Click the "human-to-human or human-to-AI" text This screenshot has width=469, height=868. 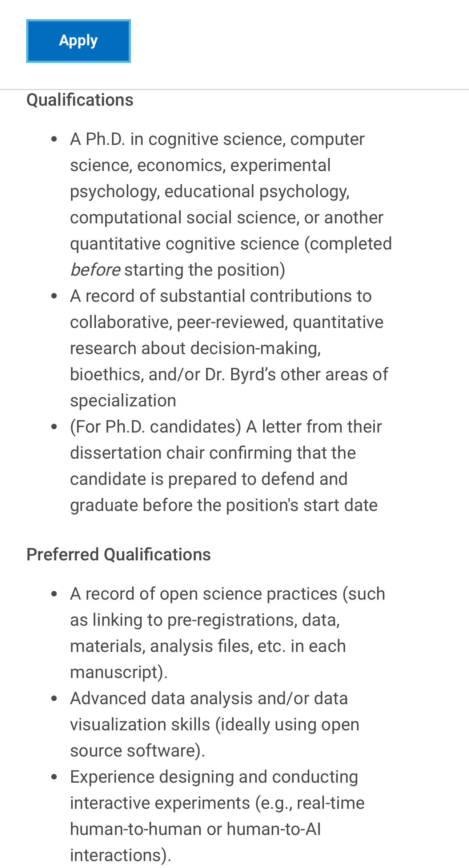(x=195, y=829)
